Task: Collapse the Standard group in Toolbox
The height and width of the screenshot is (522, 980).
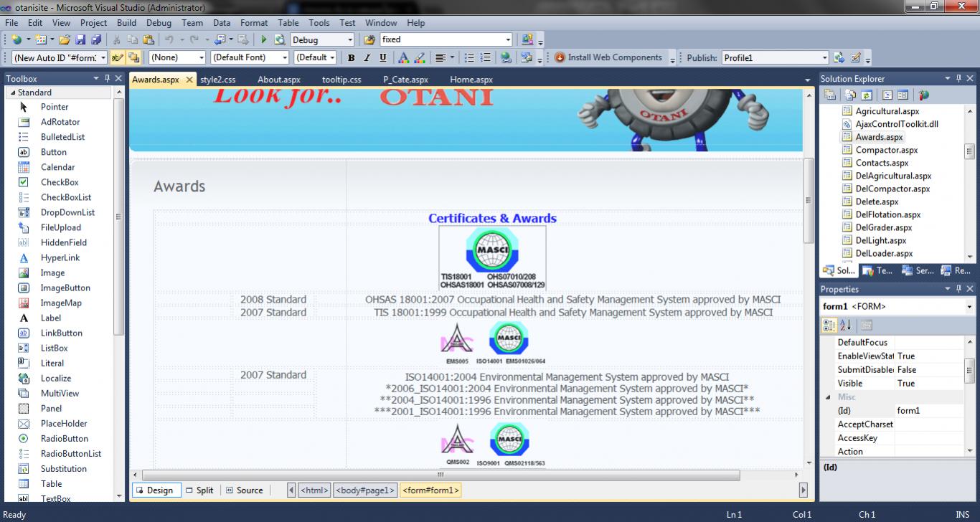Action: point(12,92)
